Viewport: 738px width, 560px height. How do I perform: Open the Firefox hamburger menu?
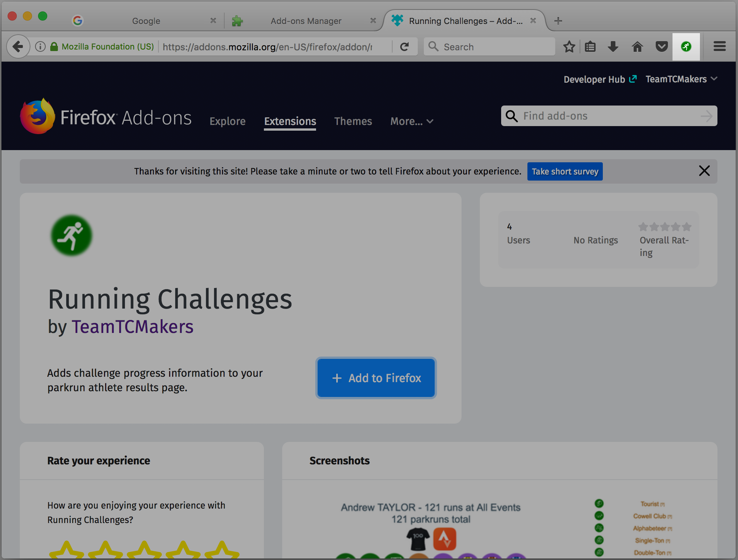pyautogui.click(x=719, y=47)
